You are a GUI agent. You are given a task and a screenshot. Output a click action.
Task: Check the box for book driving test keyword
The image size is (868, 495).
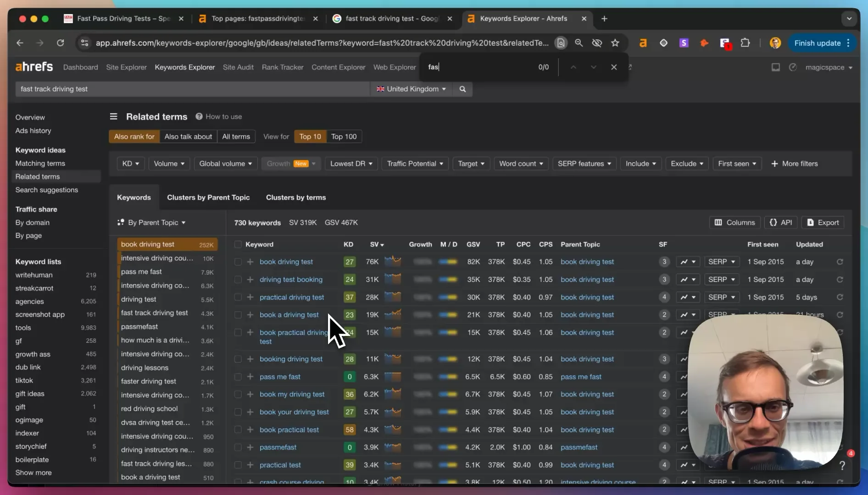[238, 262]
